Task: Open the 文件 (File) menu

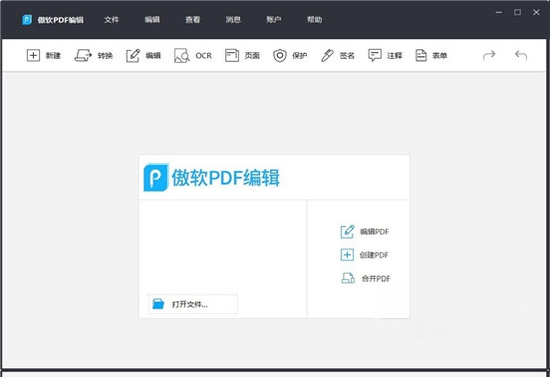Action: (112, 20)
